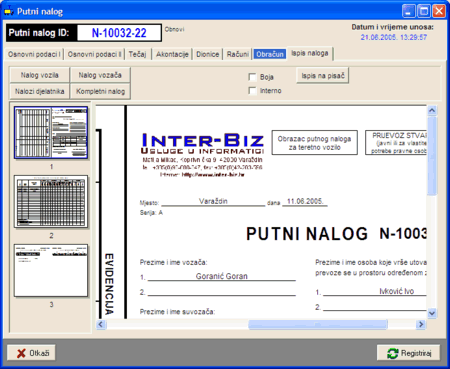Open the Obračun tab
This screenshot has width=450, height=369.
tap(270, 54)
